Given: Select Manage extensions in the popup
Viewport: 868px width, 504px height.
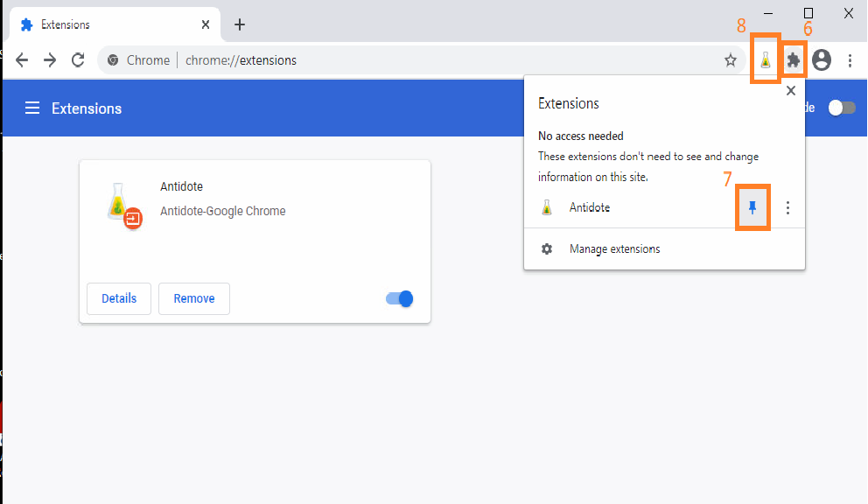Looking at the screenshot, I should [614, 249].
